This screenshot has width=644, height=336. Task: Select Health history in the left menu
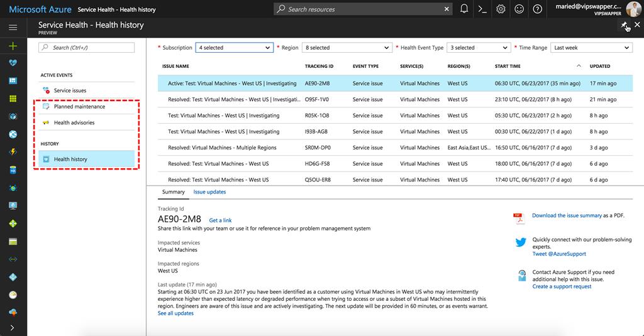[87, 159]
